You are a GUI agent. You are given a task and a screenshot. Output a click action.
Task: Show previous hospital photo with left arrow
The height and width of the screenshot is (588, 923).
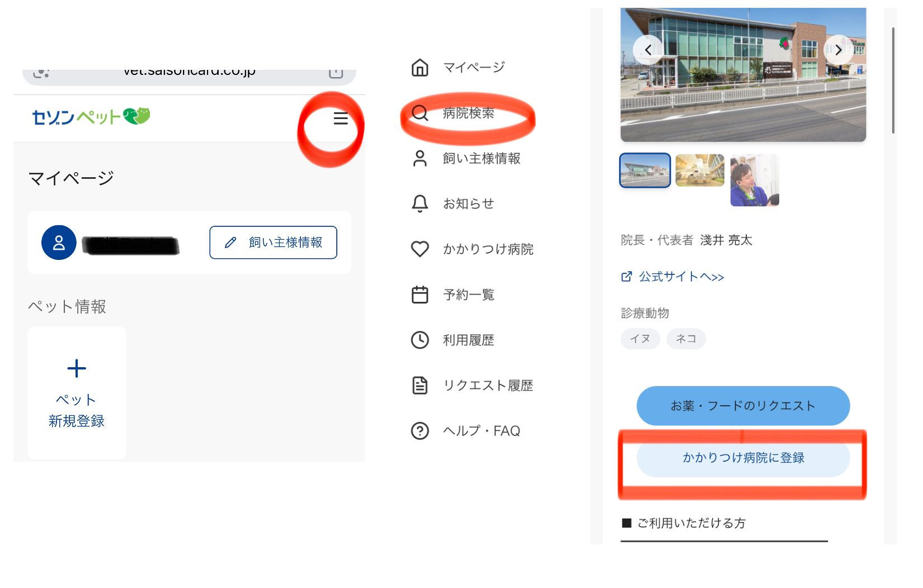coord(648,50)
